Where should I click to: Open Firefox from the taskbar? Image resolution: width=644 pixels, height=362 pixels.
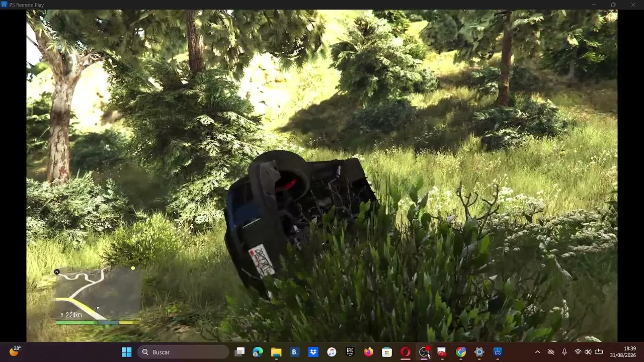(369, 352)
